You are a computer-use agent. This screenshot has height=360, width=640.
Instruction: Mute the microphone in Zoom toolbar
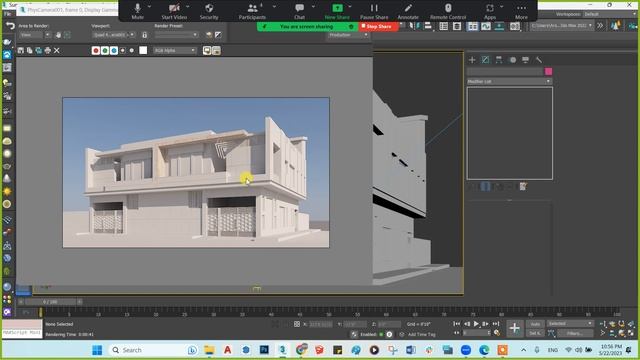[138, 11]
